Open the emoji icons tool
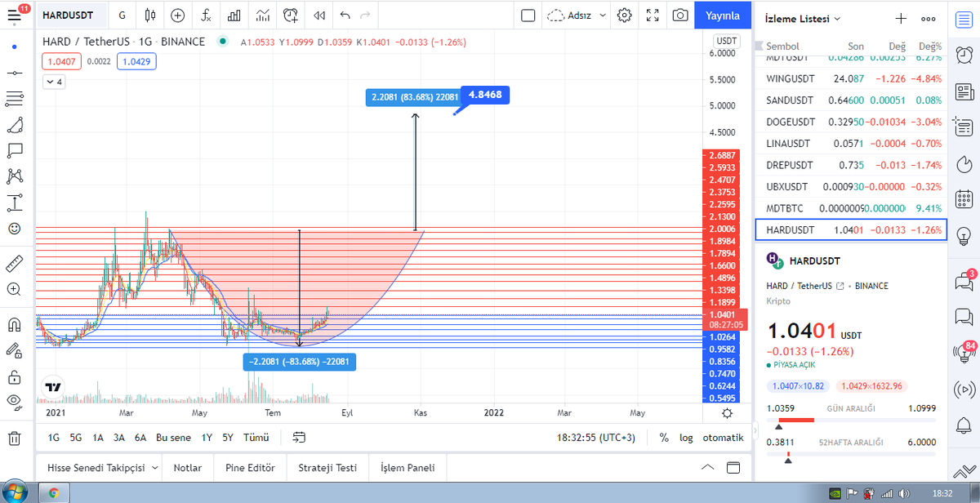This screenshot has width=980, height=503. [14, 229]
